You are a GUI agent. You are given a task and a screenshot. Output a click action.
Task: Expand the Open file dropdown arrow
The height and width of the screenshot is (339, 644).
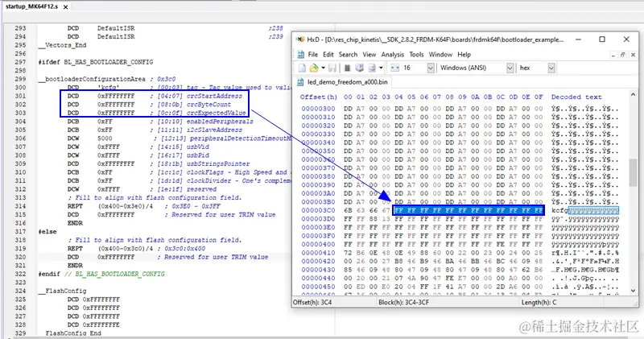tap(324, 68)
